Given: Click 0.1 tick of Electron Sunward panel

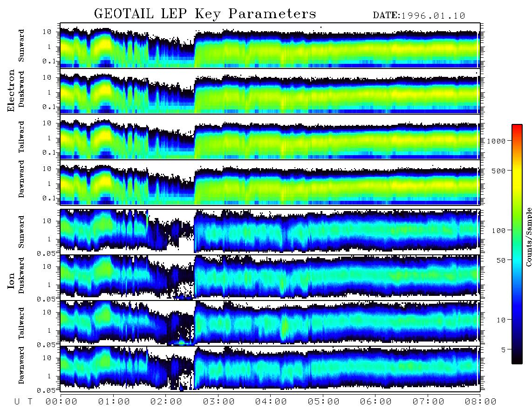Looking at the screenshot, I should [x=49, y=61].
